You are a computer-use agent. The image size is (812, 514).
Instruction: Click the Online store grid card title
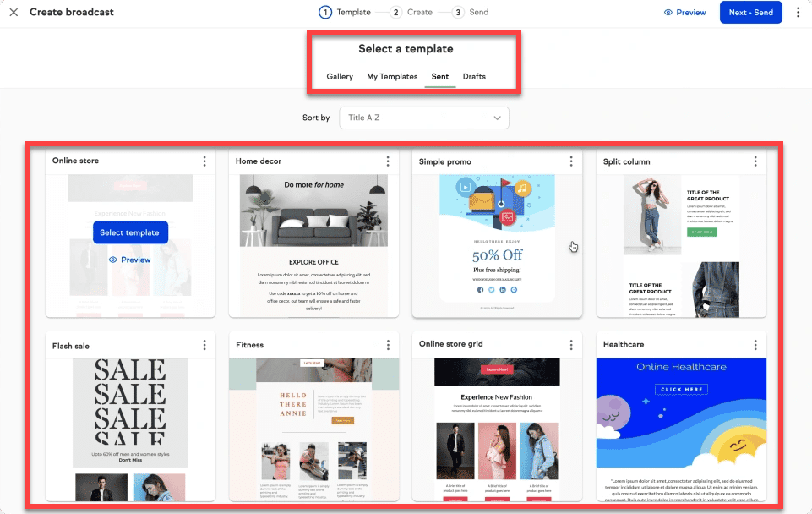click(x=451, y=343)
